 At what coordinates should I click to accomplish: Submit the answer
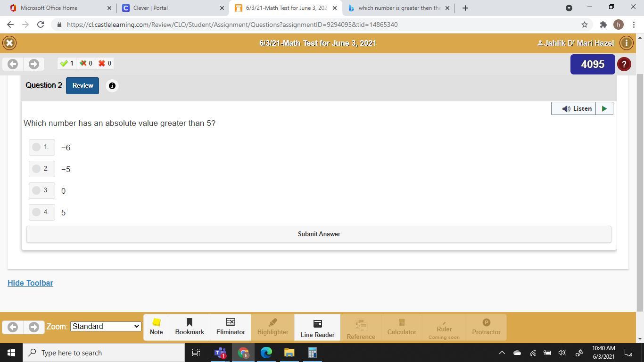click(x=319, y=234)
